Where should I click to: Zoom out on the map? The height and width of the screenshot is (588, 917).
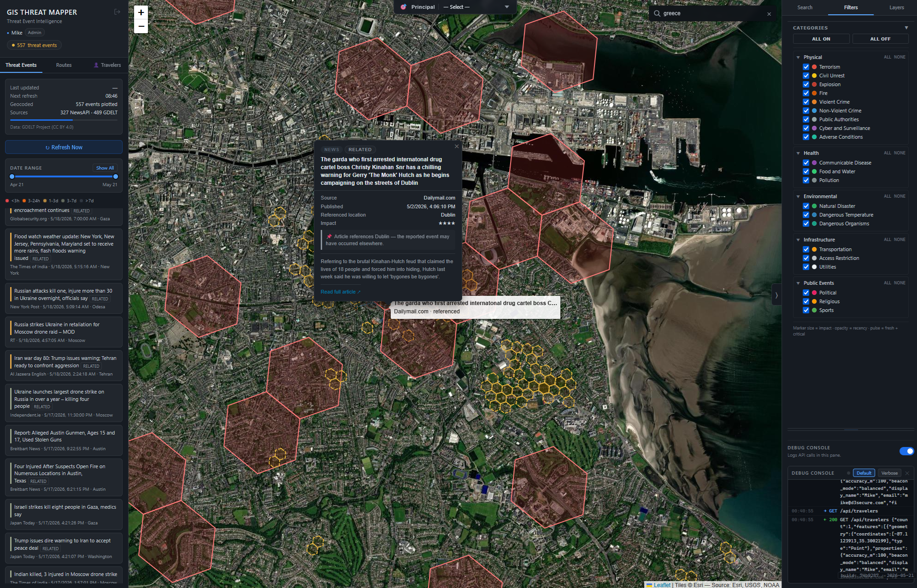click(x=141, y=26)
